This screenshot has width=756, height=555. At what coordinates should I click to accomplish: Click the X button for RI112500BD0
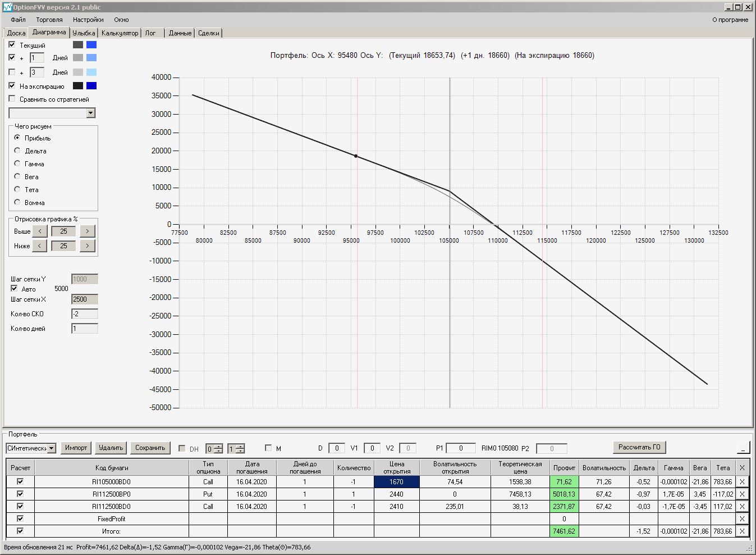(x=742, y=506)
